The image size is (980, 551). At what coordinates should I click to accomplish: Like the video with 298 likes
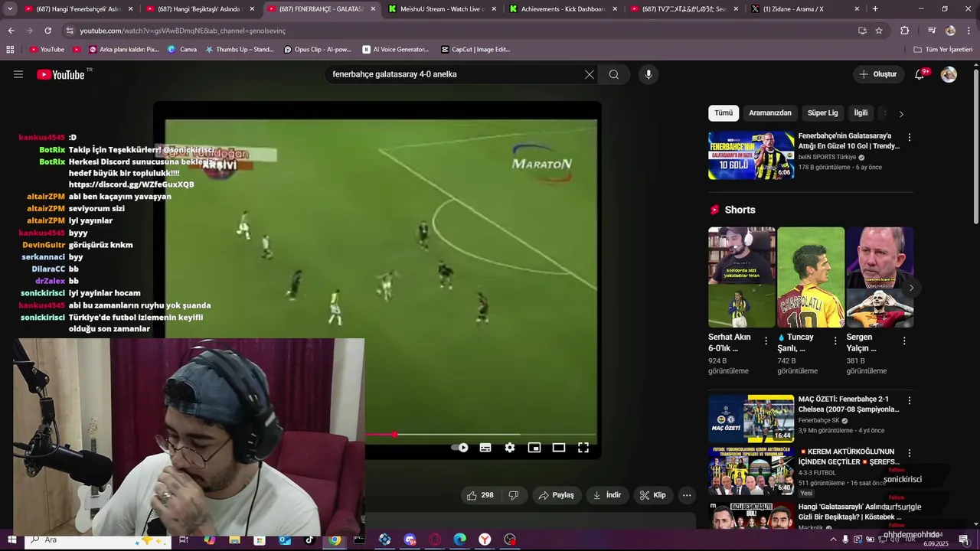coord(480,495)
